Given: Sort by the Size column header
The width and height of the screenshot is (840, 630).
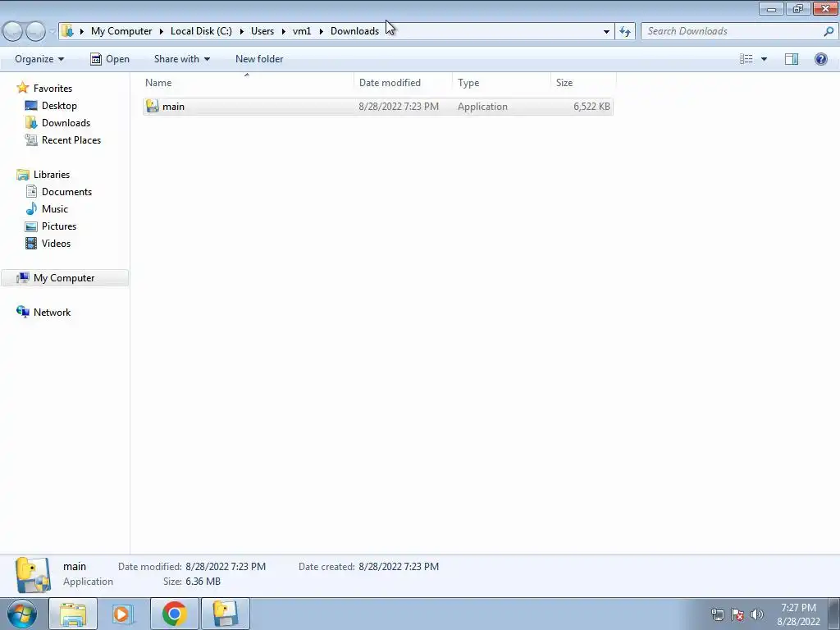Looking at the screenshot, I should (x=583, y=83).
